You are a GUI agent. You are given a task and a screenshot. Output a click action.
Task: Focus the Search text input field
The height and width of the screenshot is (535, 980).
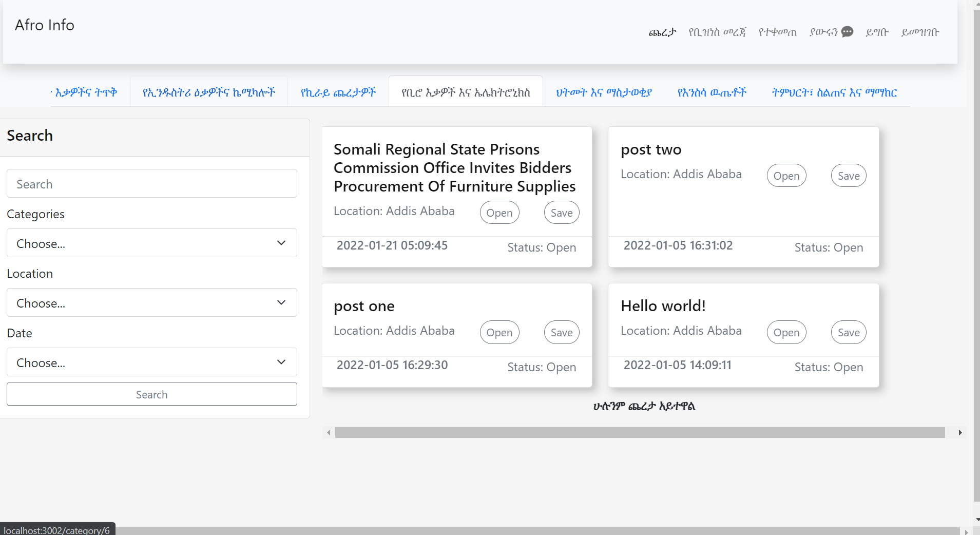tap(151, 184)
